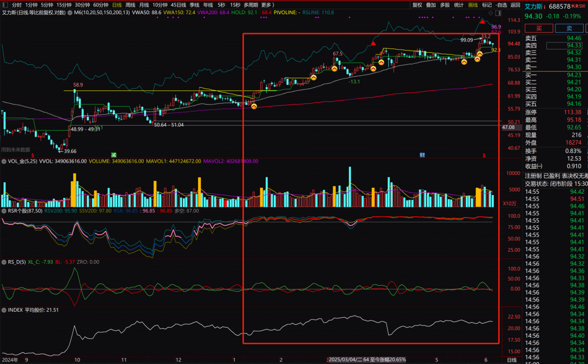Select the 周线 weekly period

pos(130,5)
